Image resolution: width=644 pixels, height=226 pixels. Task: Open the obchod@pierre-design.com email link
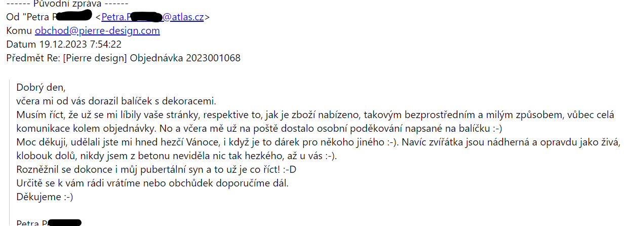pos(97,30)
